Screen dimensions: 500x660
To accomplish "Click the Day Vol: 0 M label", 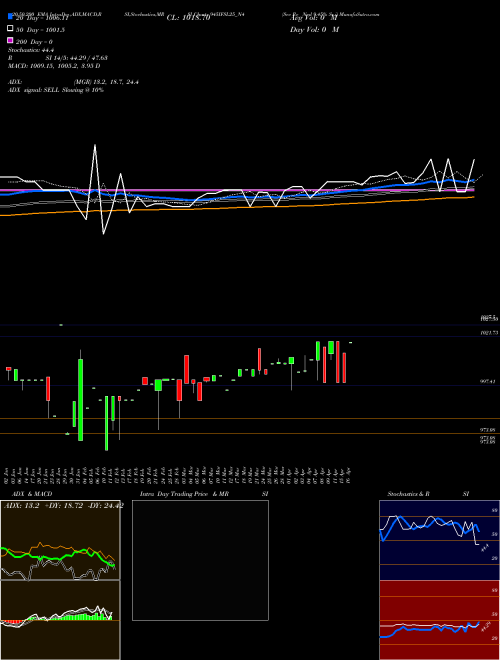I will tap(314, 30).
